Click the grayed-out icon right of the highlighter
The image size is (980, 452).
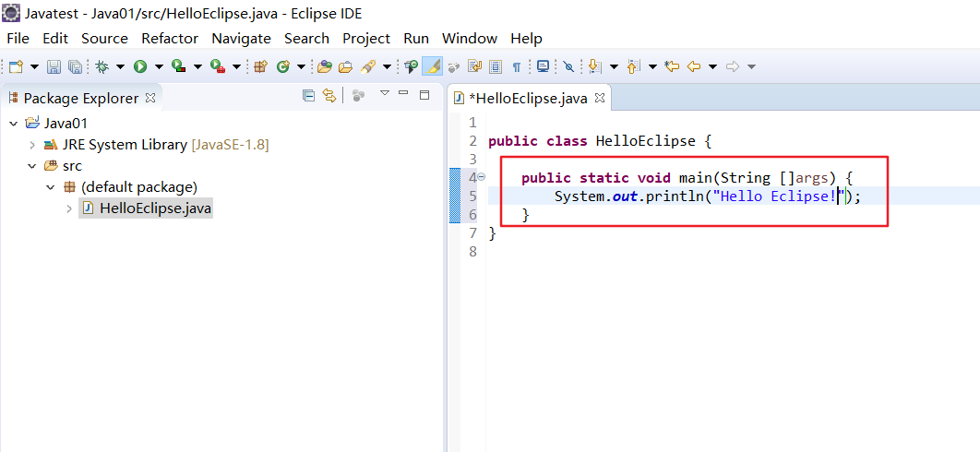click(x=454, y=66)
